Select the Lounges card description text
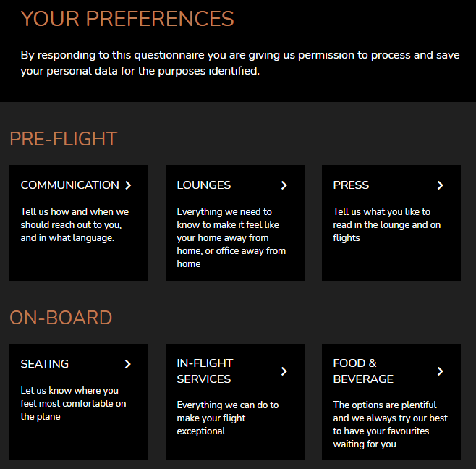Image resolution: width=476 pixels, height=469 pixels. tap(231, 237)
